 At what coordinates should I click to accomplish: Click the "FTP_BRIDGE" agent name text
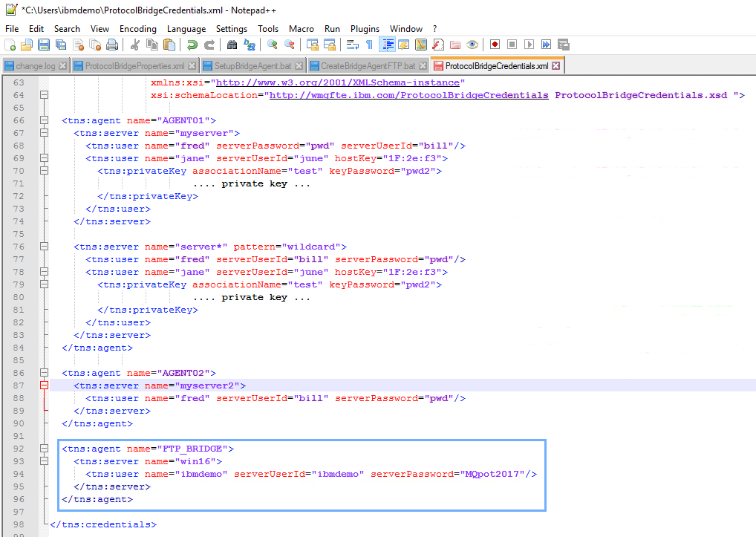pyautogui.click(x=192, y=449)
